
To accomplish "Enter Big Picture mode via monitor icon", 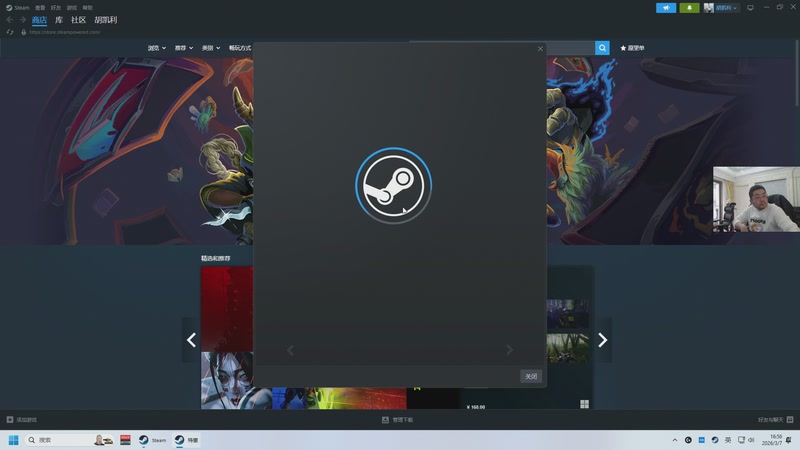I will tap(750, 8).
